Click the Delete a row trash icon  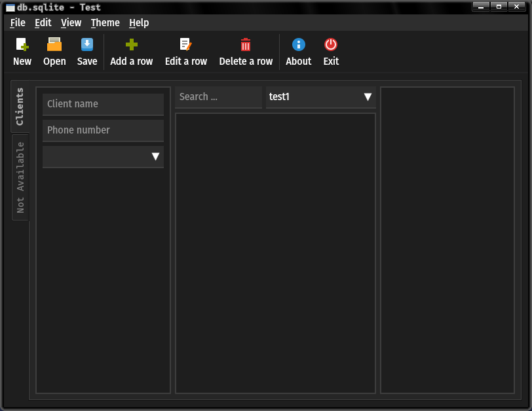(246, 45)
